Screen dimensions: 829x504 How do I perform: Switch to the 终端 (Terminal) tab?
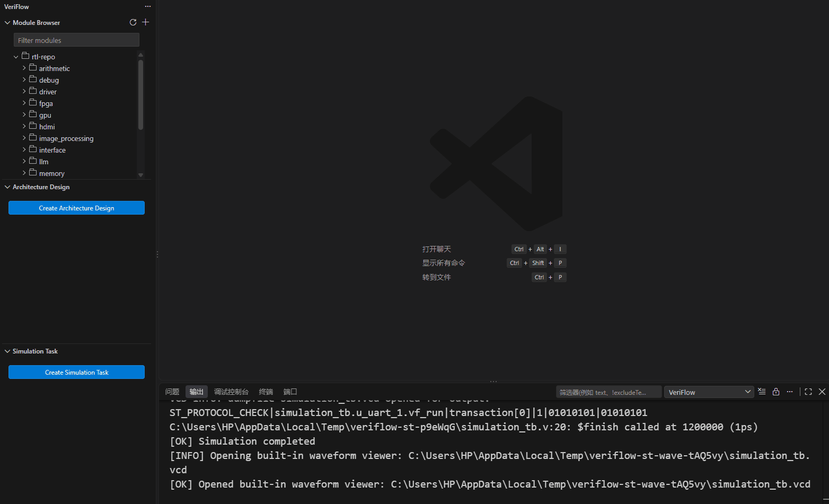pos(266,392)
